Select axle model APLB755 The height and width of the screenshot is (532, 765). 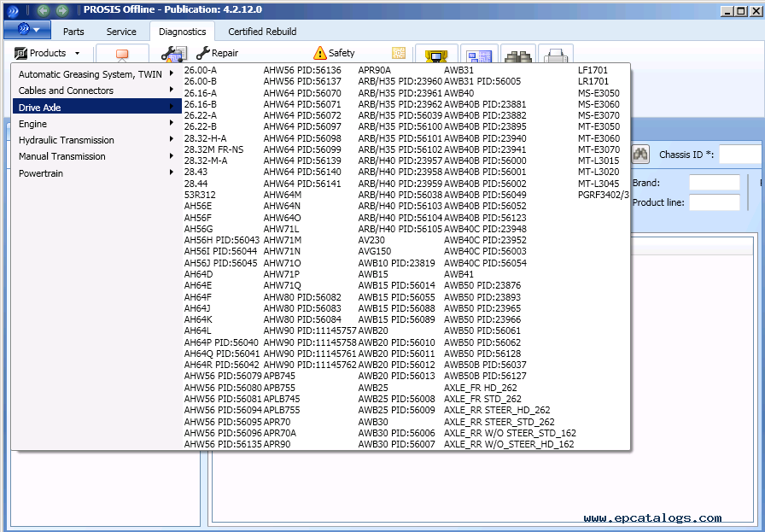coord(282,410)
